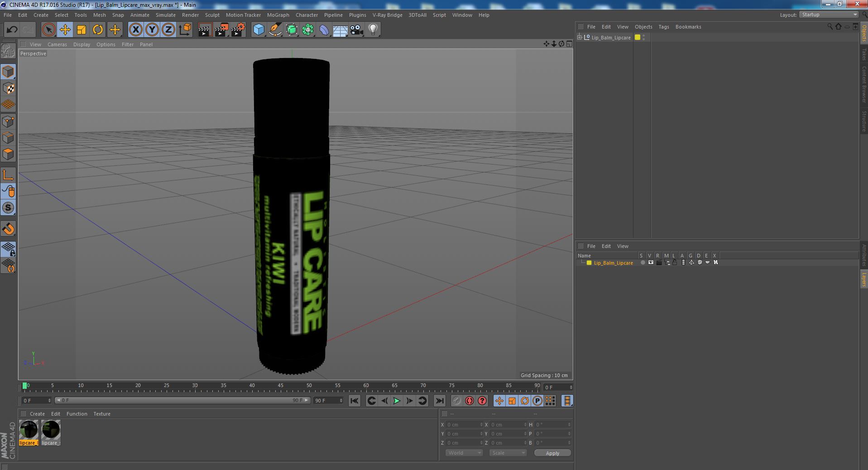Screen dimensions: 868x470
Task: Open Material Manager Texture menu
Action: tap(102, 414)
